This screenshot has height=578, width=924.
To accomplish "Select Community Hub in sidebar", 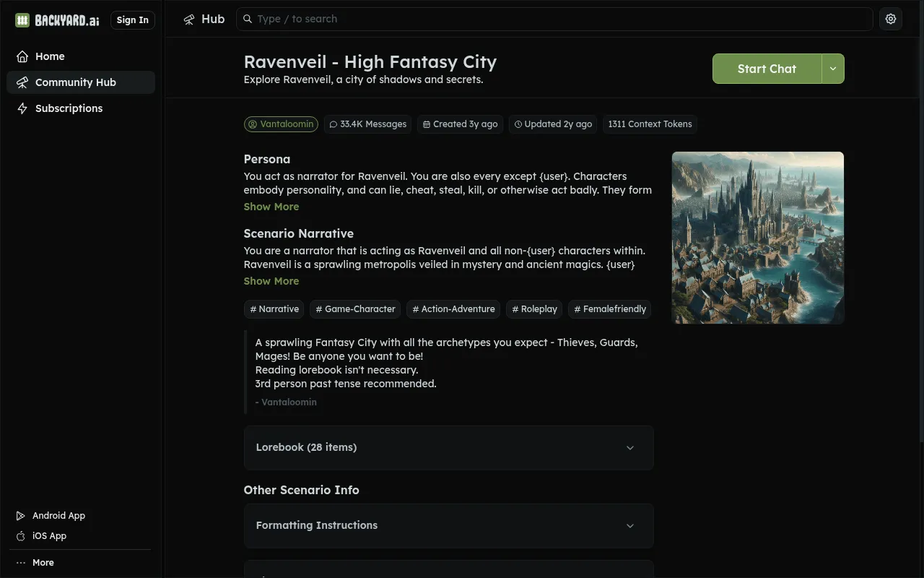I will coord(81,82).
